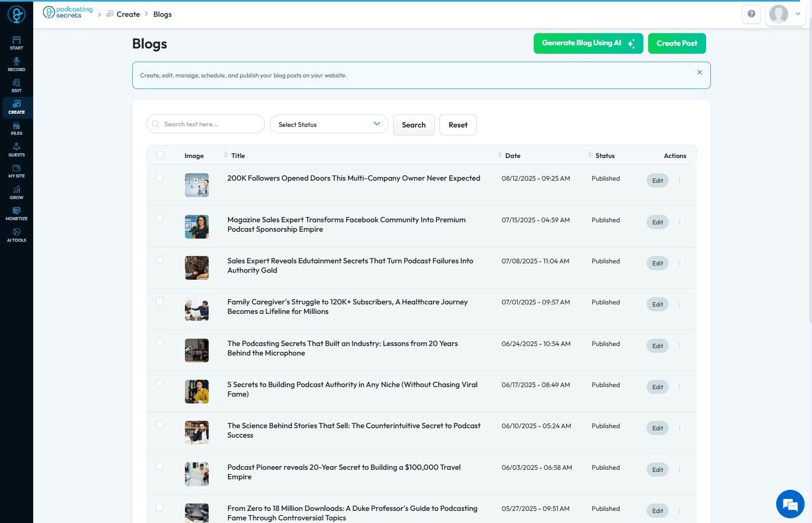
Task: Open the Record section in sidebar
Action: [16, 64]
